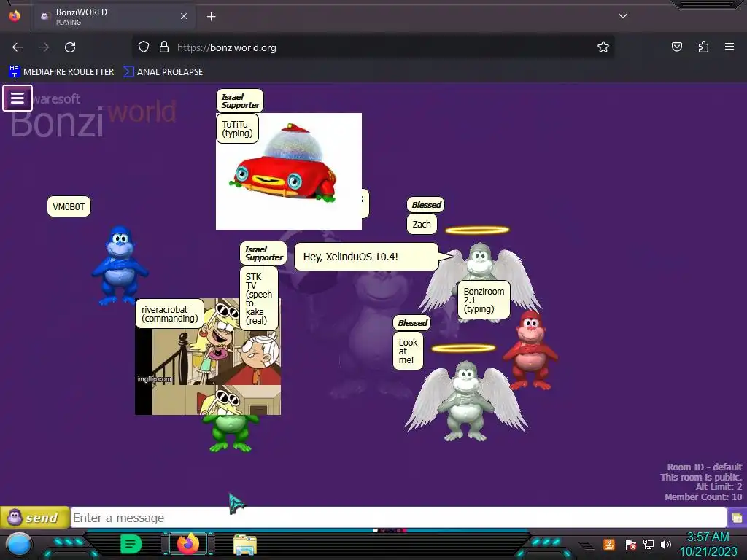Image resolution: width=747 pixels, height=560 pixels.
Task: Click the Hey, XelinduOS 10.4! speech bubble
Action: click(x=366, y=257)
